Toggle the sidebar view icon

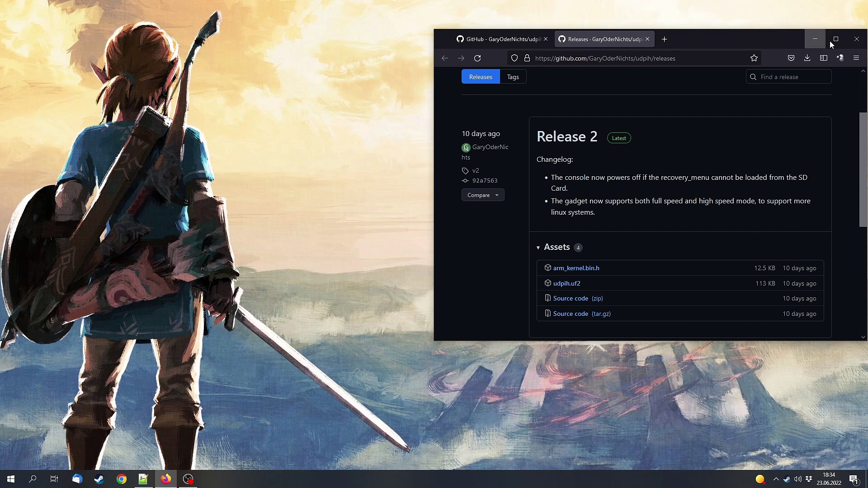pyautogui.click(x=823, y=58)
